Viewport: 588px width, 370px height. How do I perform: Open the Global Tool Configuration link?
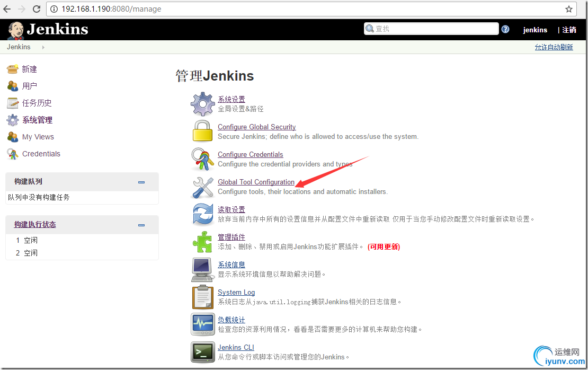click(256, 182)
